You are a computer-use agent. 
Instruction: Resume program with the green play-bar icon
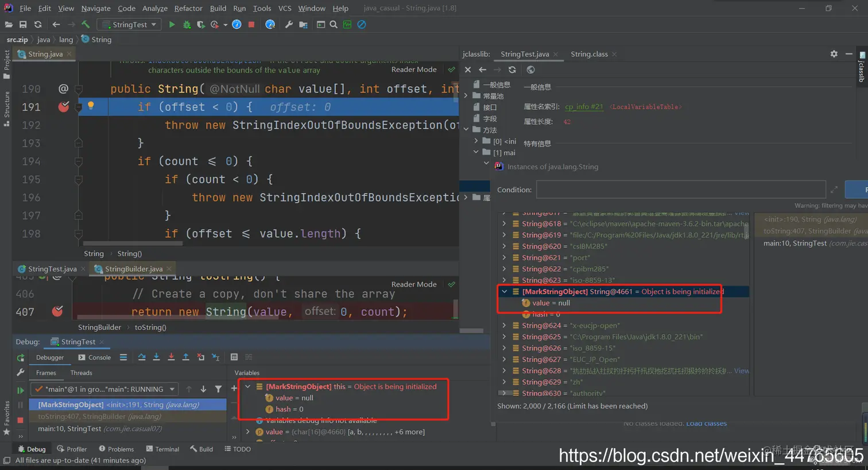[21, 390]
